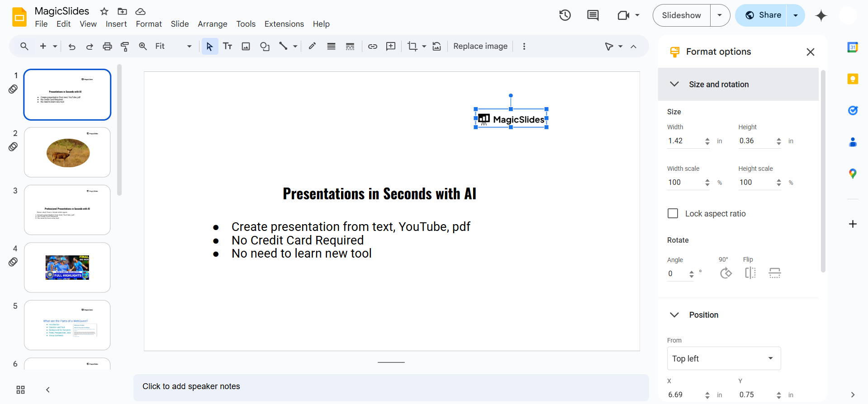
Task: Click the Print icon in toolbar
Action: coord(107,46)
